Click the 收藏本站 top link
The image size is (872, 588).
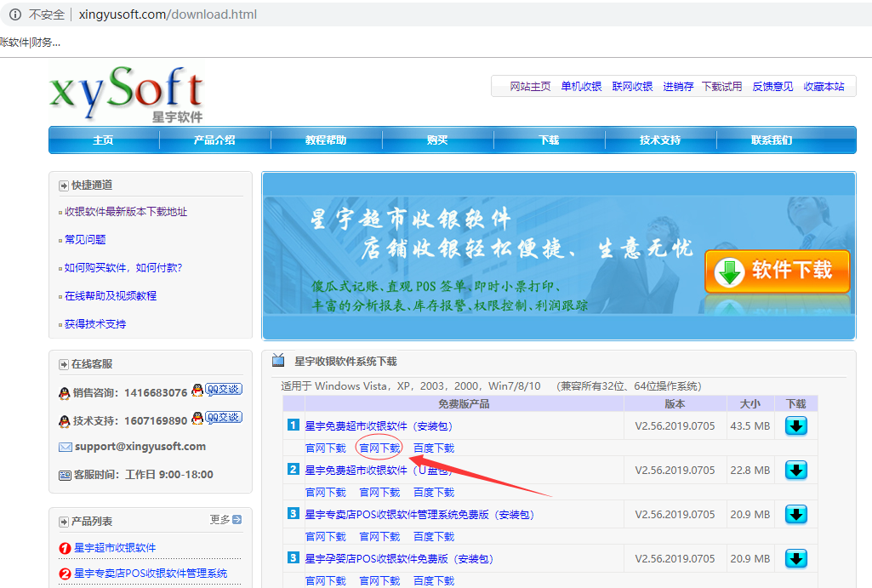click(x=824, y=86)
